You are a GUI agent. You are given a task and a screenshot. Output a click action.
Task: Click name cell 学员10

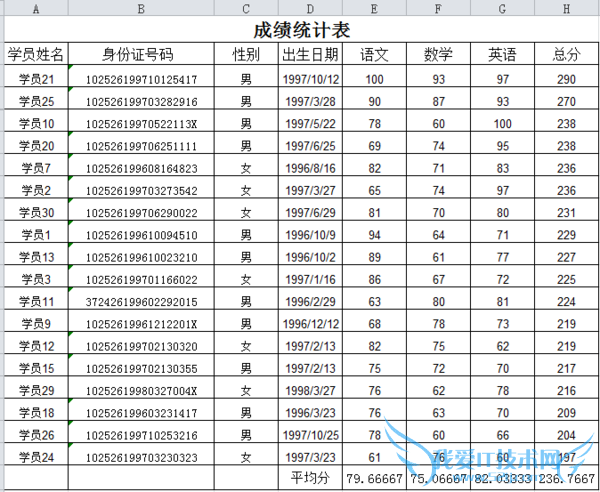pyautogui.click(x=36, y=121)
